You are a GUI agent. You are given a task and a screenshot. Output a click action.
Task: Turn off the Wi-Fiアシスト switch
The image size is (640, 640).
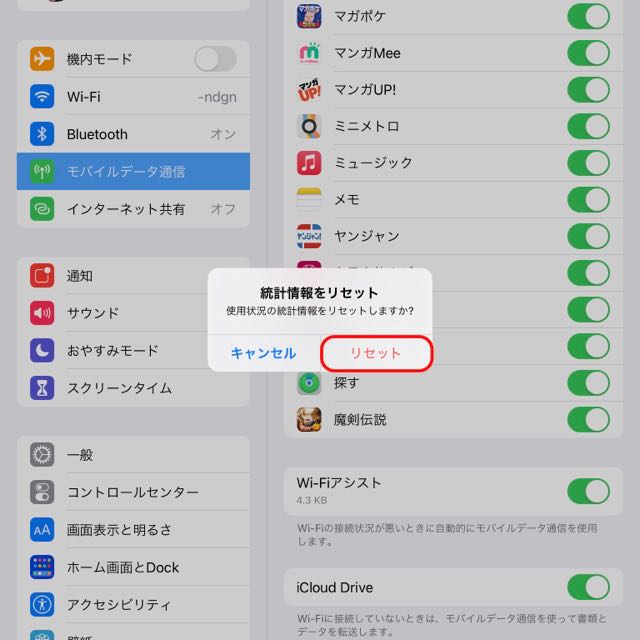(x=588, y=491)
